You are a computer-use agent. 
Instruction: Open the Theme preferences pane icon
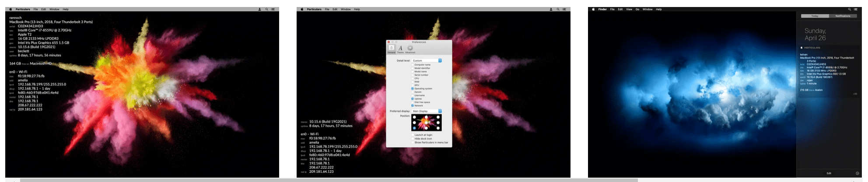[x=400, y=49]
